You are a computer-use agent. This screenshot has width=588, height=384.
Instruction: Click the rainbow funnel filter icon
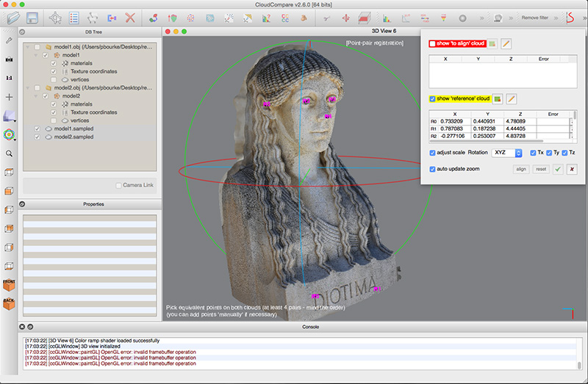pos(443,18)
